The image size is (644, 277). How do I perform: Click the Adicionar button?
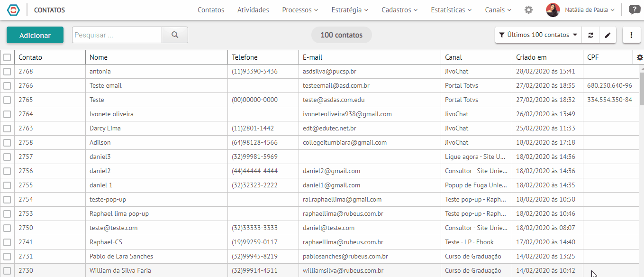35,35
